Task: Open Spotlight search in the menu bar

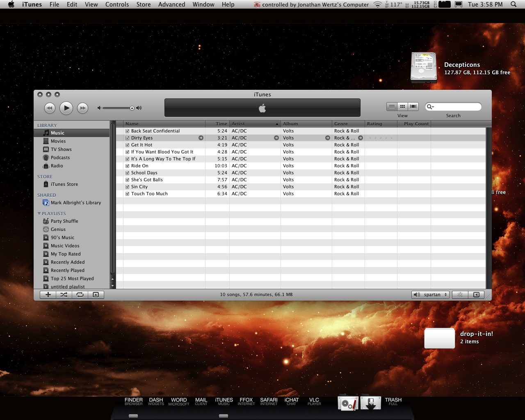Action: (514, 5)
